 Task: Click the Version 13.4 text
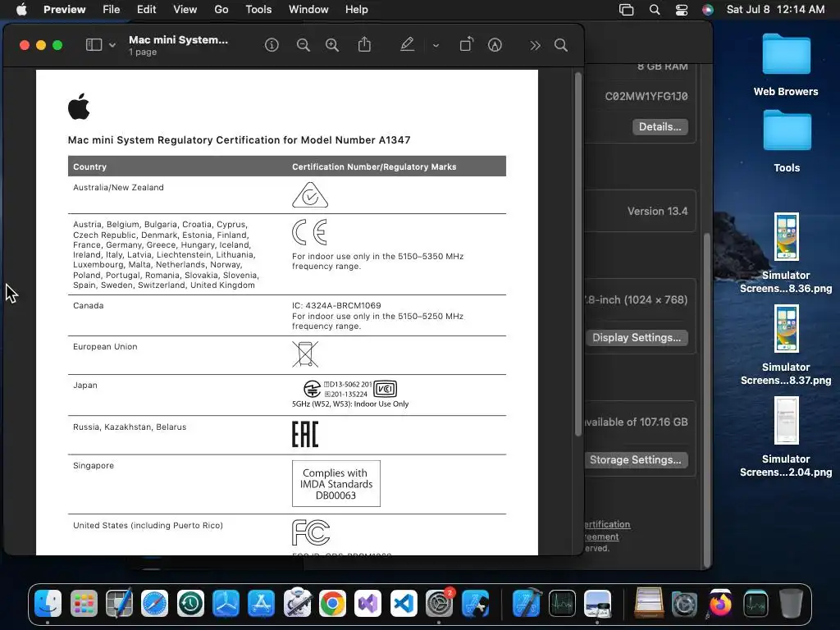click(x=657, y=211)
